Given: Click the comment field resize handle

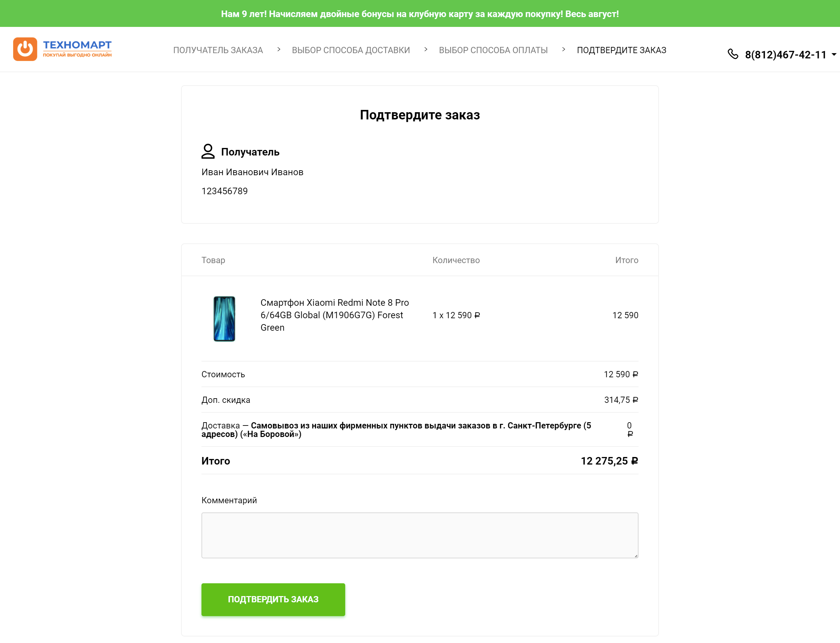Looking at the screenshot, I should point(636,555).
